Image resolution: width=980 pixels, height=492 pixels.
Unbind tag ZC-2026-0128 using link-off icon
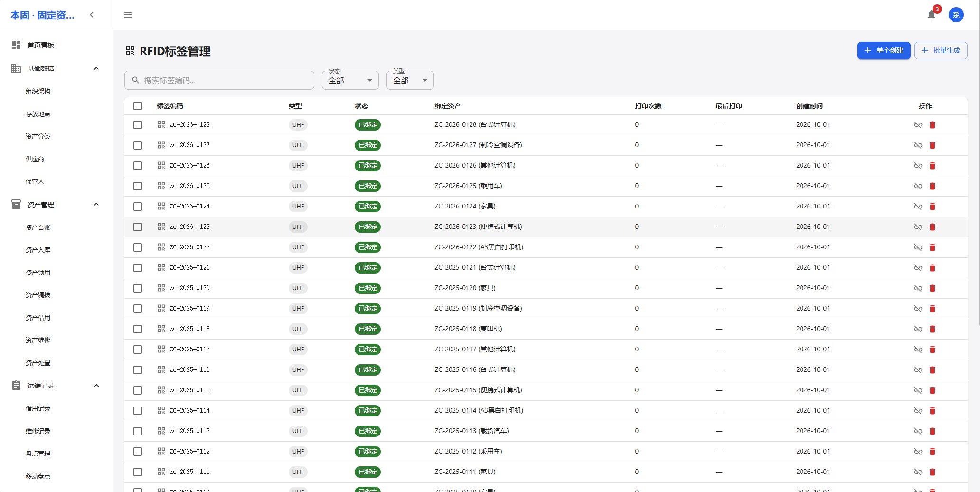click(x=918, y=125)
